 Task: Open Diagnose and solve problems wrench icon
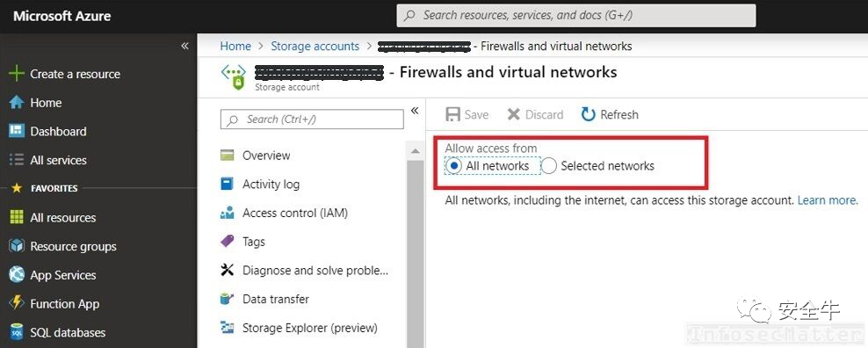pyautogui.click(x=227, y=271)
